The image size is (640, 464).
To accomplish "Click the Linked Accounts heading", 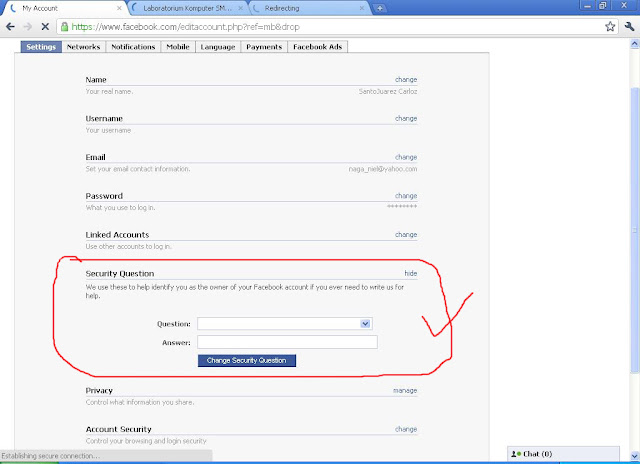I will click(117, 235).
